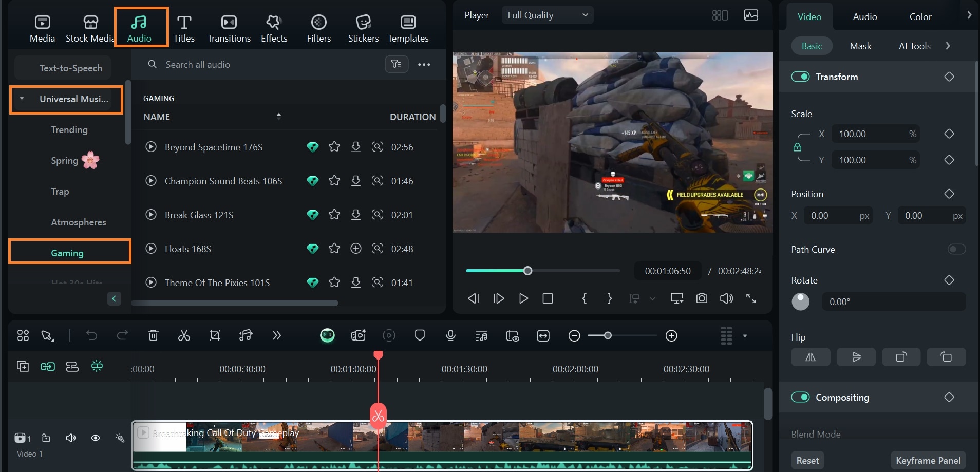
Task: Click the Reset button
Action: [807, 461]
